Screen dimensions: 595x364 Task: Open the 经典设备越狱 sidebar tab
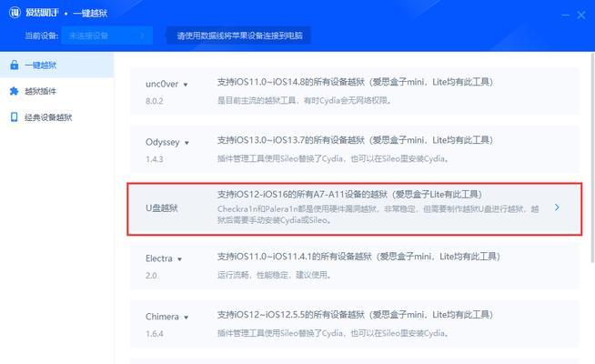(x=57, y=116)
